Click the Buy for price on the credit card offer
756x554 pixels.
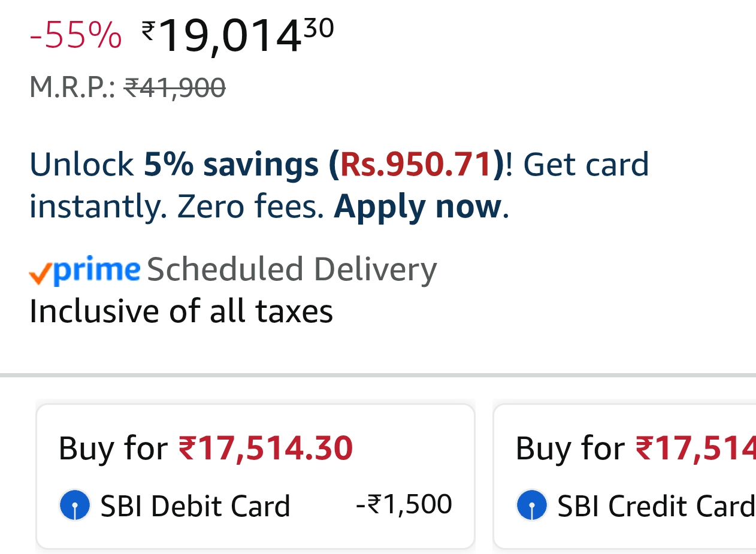tap(635, 448)
